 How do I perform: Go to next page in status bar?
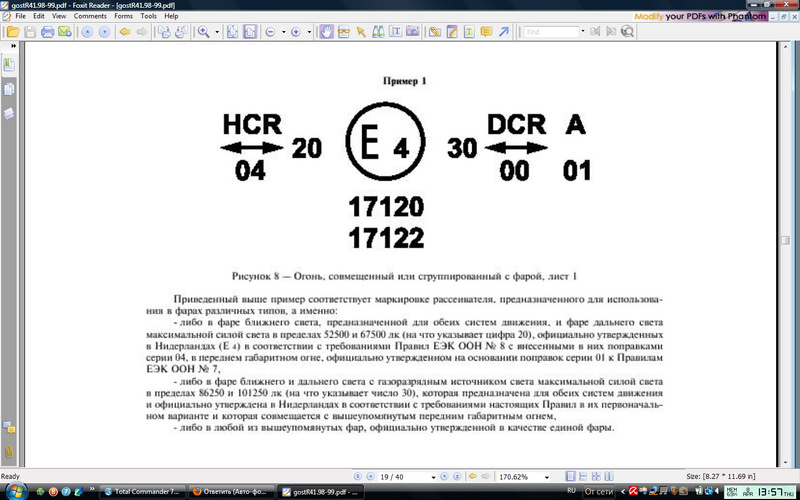(x=444, y=477)
